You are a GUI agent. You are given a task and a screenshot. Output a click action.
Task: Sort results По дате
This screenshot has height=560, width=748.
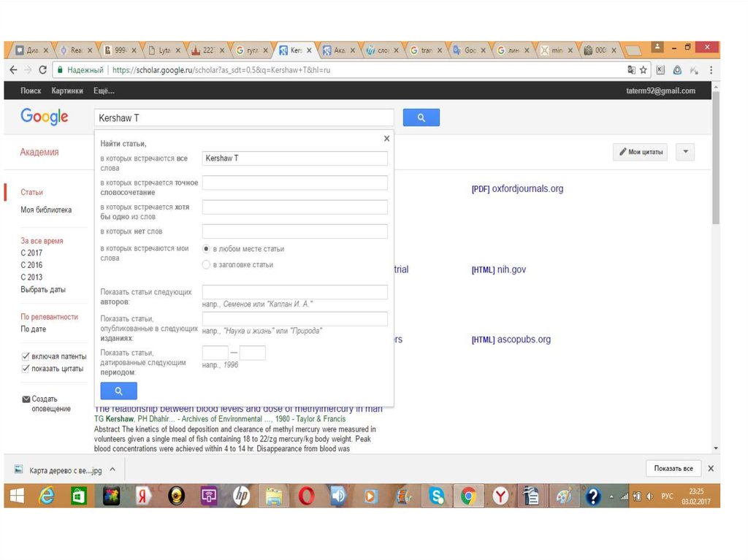click(x=34, y=329)
